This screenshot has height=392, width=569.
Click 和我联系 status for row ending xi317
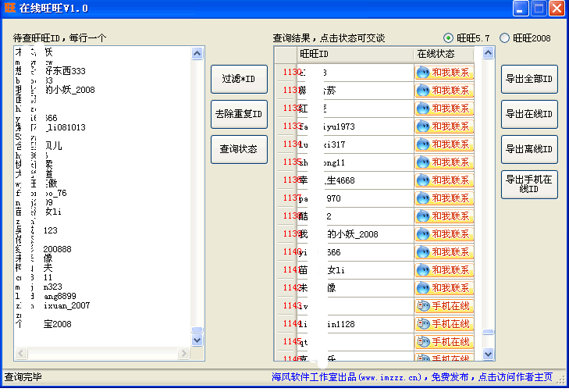pyautogui.click(x=444, y=144)
